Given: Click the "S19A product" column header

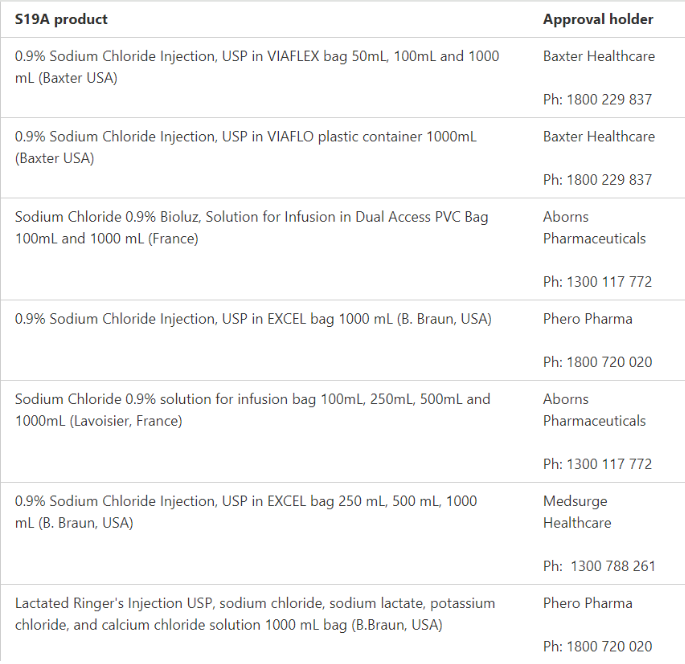Looking at the screenshot, I should coord(61,19).
